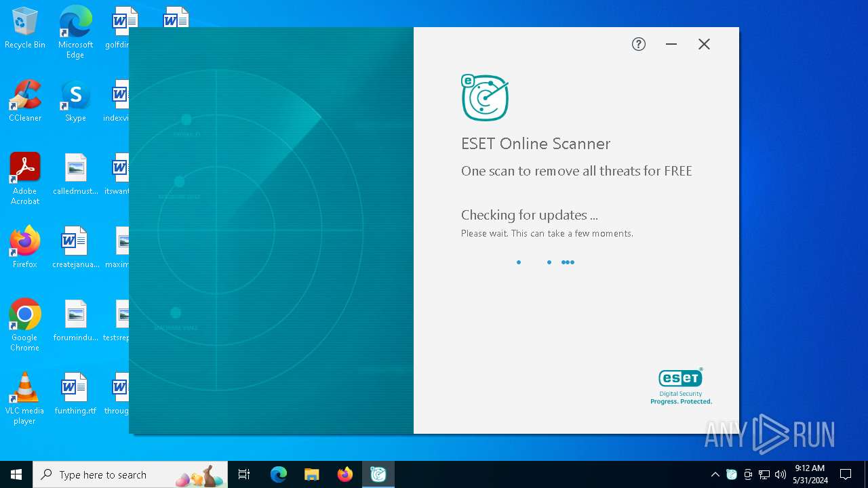The image size is (868, 488).
Task: Show hidden system tray icons
Action: click(715, 474)
